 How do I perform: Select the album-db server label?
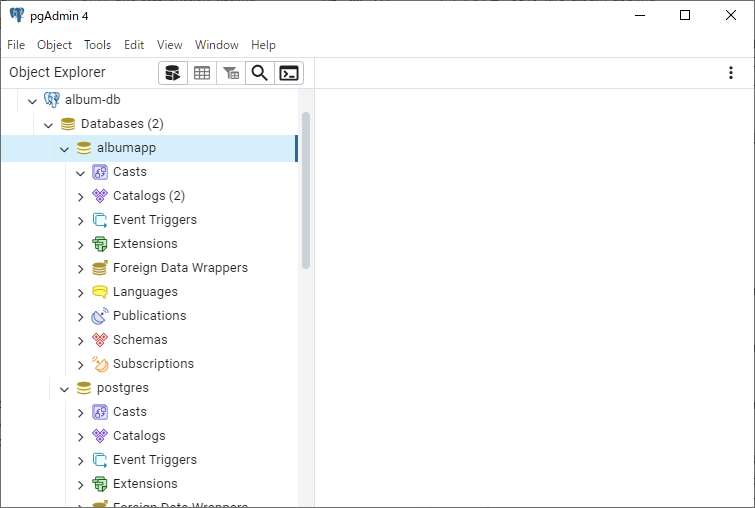pos(92,100)
